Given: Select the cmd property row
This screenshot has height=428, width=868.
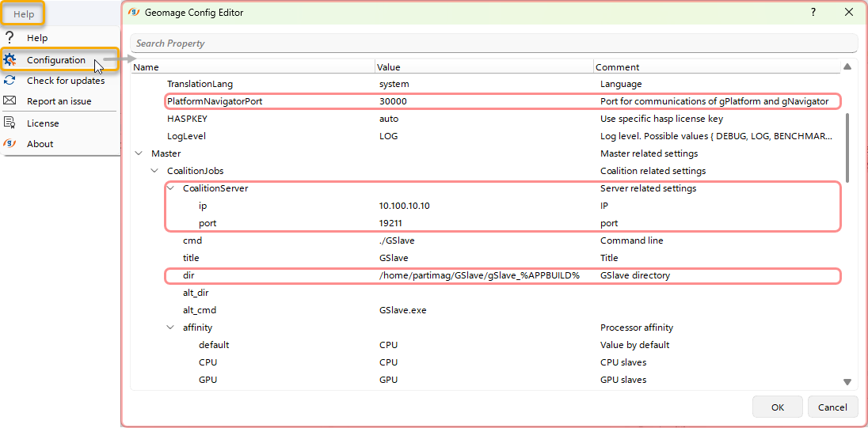Looking at the screenshot, I should (486, 241).
